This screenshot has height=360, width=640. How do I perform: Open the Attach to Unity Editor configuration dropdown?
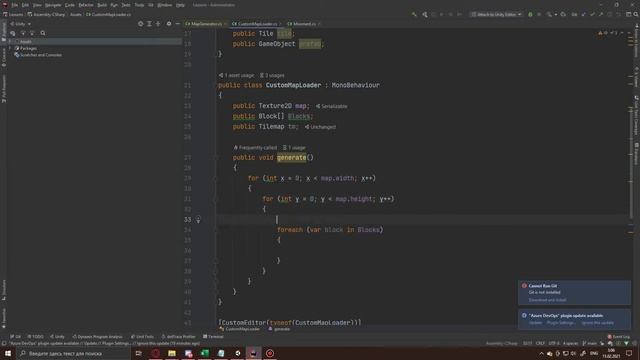[496, 14]
